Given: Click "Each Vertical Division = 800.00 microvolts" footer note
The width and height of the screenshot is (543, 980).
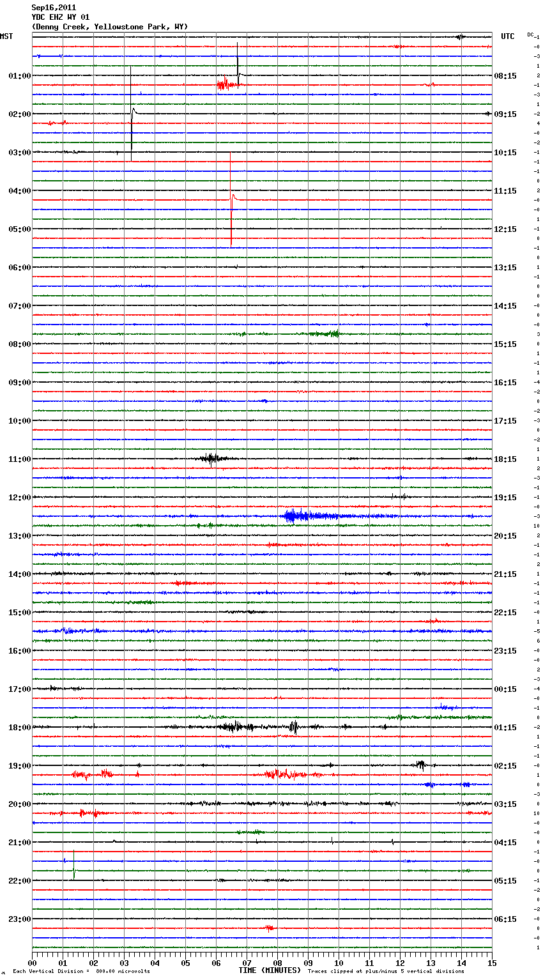Looking at the screenshot, I should click(81, 972).
